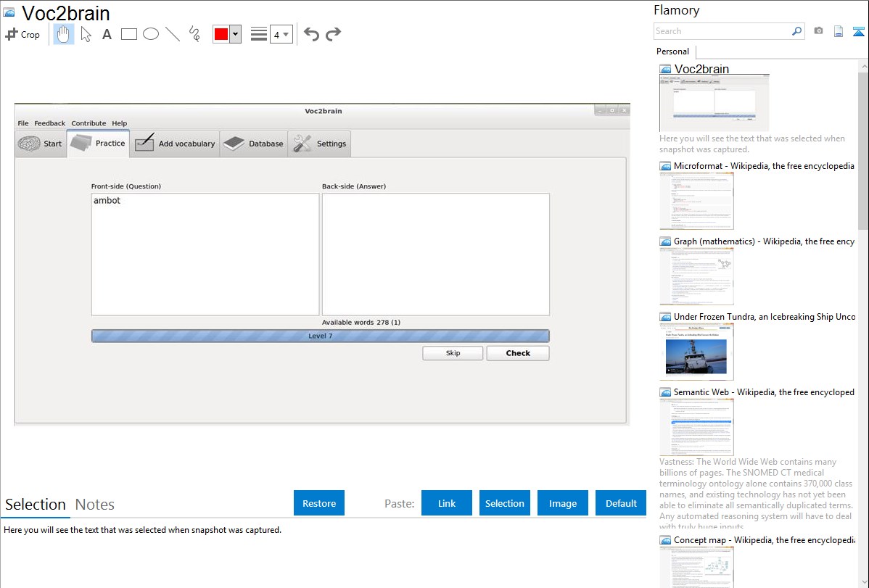This screenshot has height=588, width=869.
Task: Click the Front-side Question text box
Action: 205,254
